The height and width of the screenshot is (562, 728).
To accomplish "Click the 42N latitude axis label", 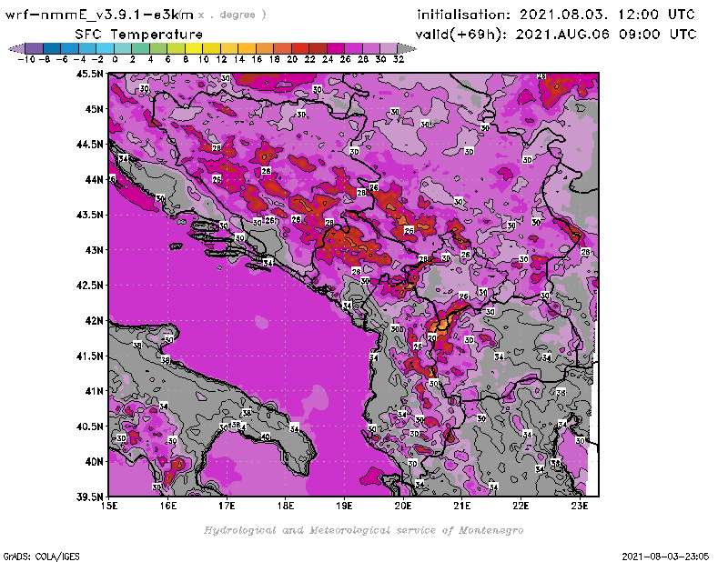I will pos(94,321).
